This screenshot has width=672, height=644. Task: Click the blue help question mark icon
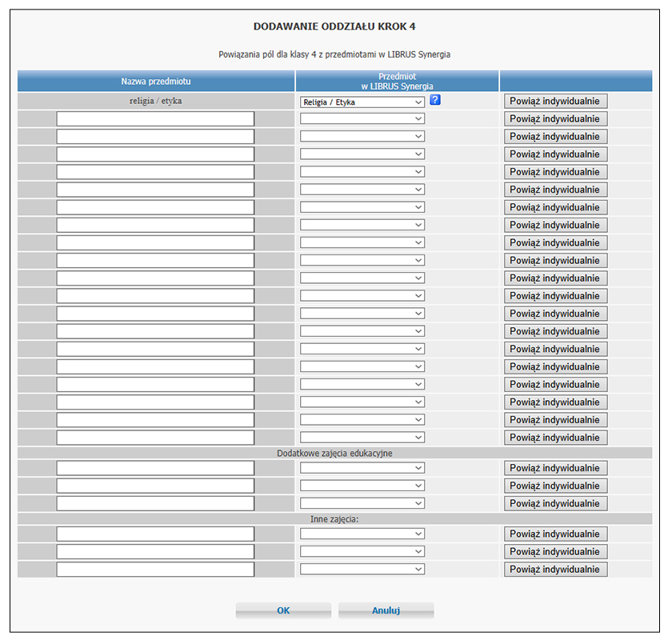(x=435, y=100)
